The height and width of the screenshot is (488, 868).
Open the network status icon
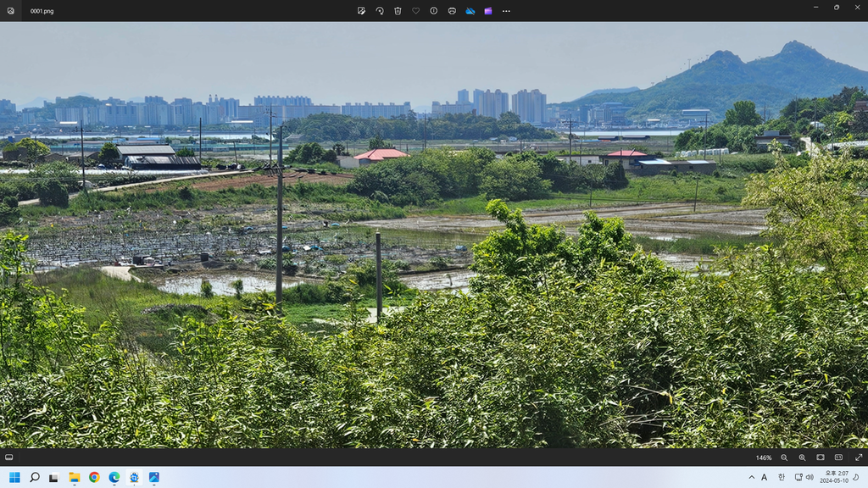(x=798, y=477)
